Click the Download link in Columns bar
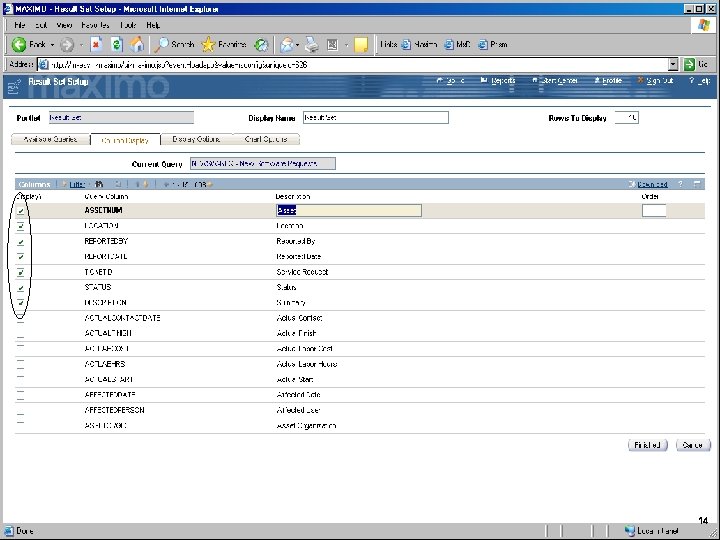This screenshot has height=540, width=720. click(x=652, y=184)
